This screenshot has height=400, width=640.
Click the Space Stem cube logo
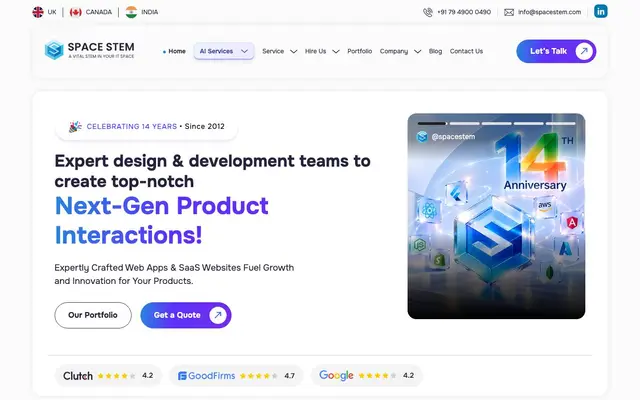click(x=54, y=50)
